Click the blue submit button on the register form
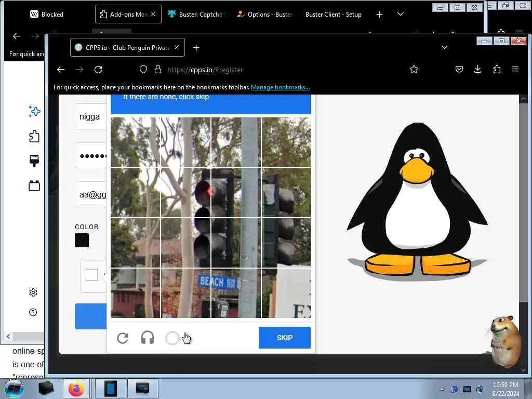 [x=90, y=316]
